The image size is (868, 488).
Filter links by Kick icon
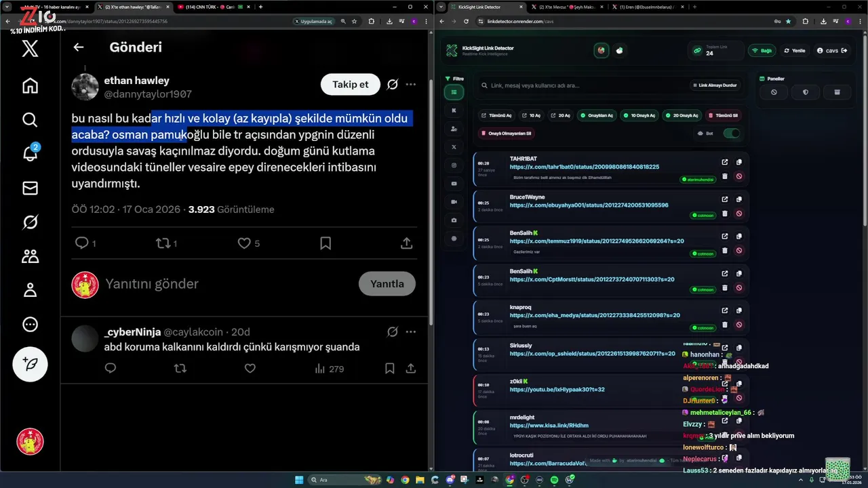coord(454,110)
